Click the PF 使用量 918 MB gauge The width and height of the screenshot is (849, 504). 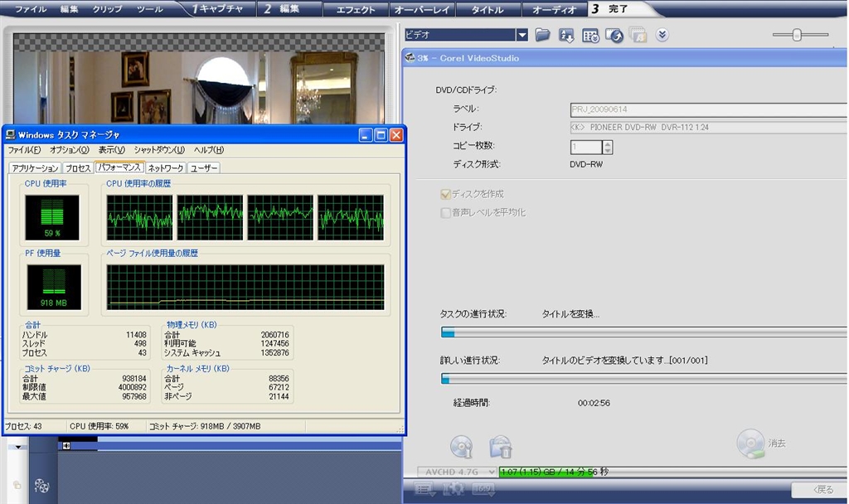point(54,287)
